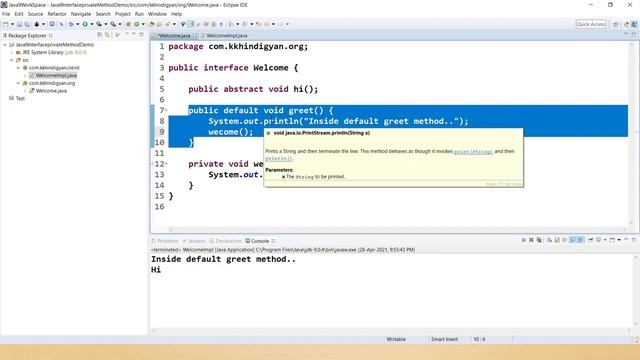640x360 pixels.
Task: Click the Open Type toolbar icon
Action: pos(151,24)
